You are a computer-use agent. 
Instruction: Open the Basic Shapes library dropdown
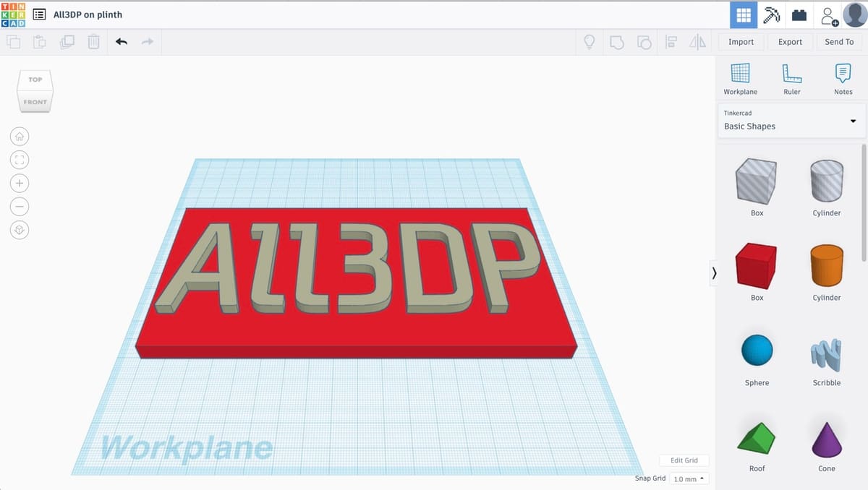pos(791,120)
